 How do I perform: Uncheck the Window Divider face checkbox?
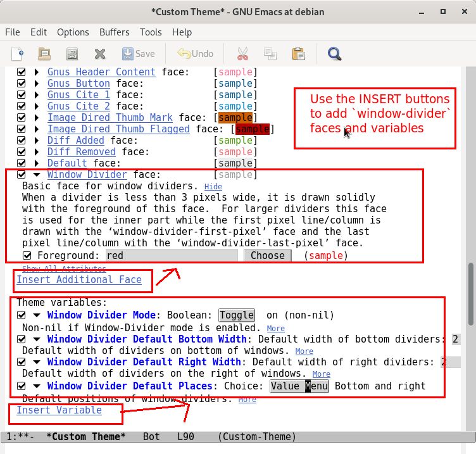click(x=22, y=175)
